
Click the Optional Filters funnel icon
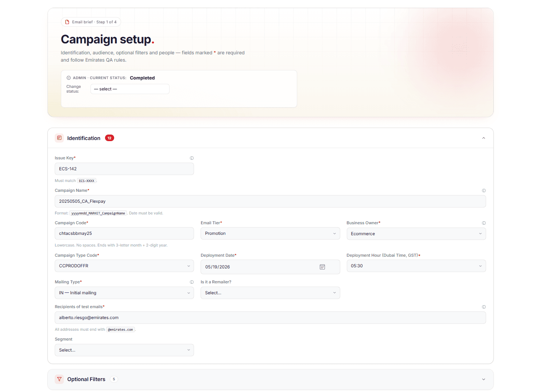pyautogui.click(x=59, y=379)
